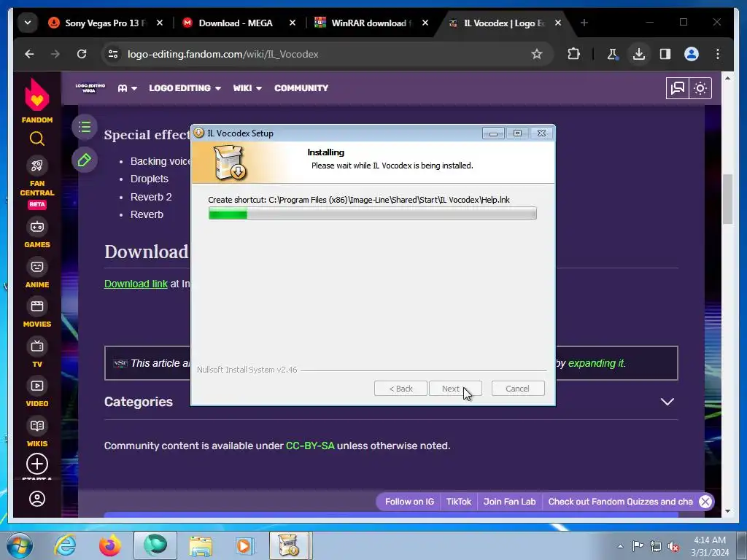Bookmark this page with the star icon
This screenshot has height=560, width=747.
point(537,54)
